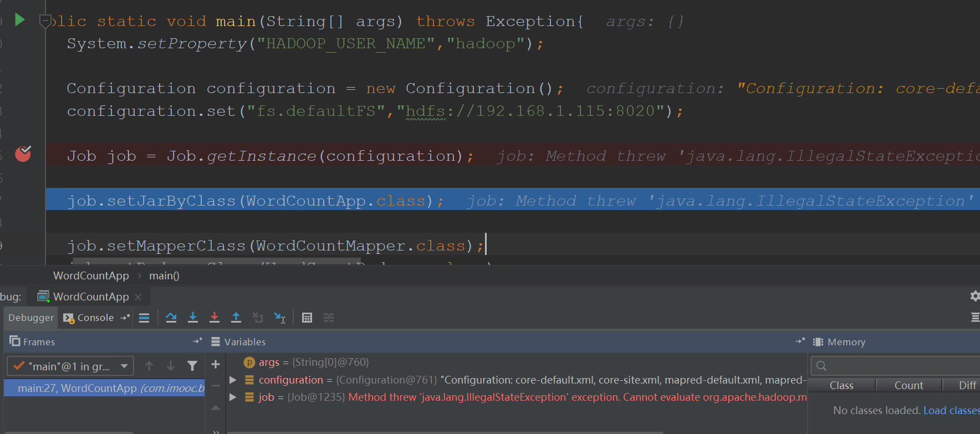This screenshot has width=980, height=434.
Task: Click the next frame down arrow
Action: [x=171, y=366]
